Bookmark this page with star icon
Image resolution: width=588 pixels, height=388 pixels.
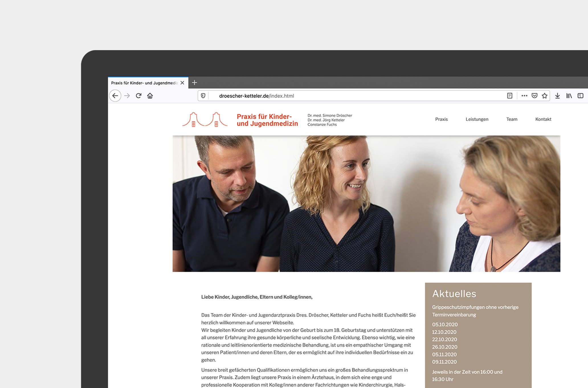(544, 96)
